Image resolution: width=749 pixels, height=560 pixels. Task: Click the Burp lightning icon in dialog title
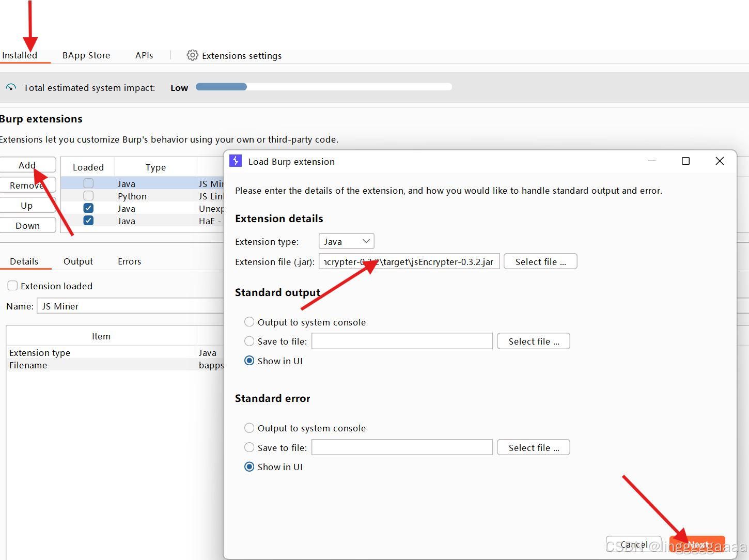(236, 161)
